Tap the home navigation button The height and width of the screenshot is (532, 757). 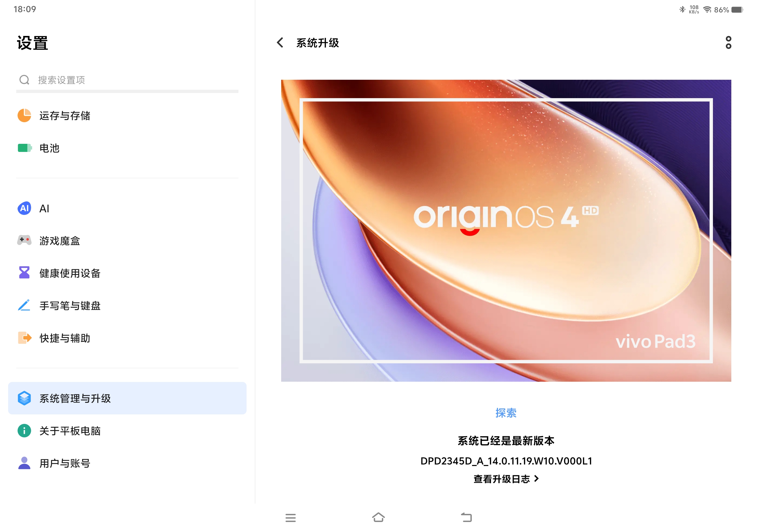click(x=378, y=517)
